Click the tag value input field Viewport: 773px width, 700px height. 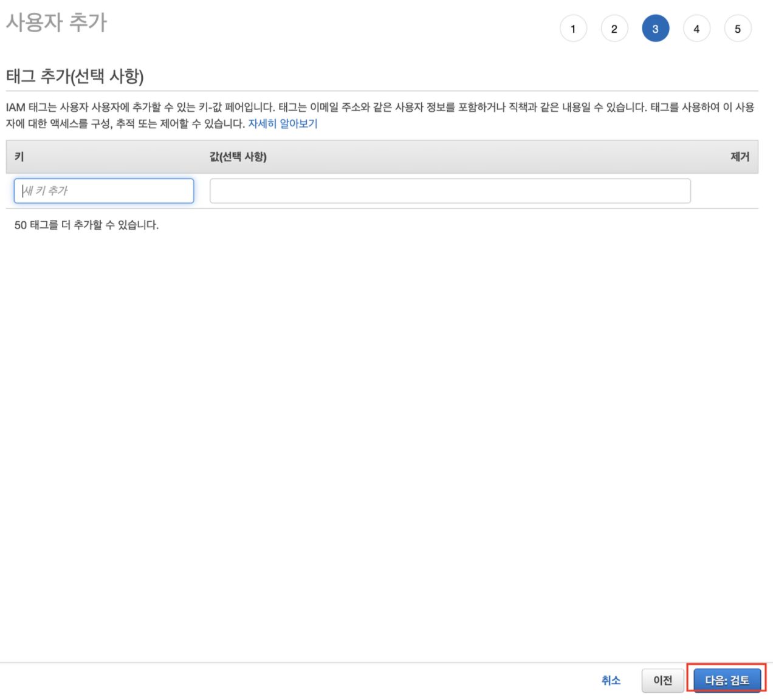pyautogui.click(x=450, y=191)
